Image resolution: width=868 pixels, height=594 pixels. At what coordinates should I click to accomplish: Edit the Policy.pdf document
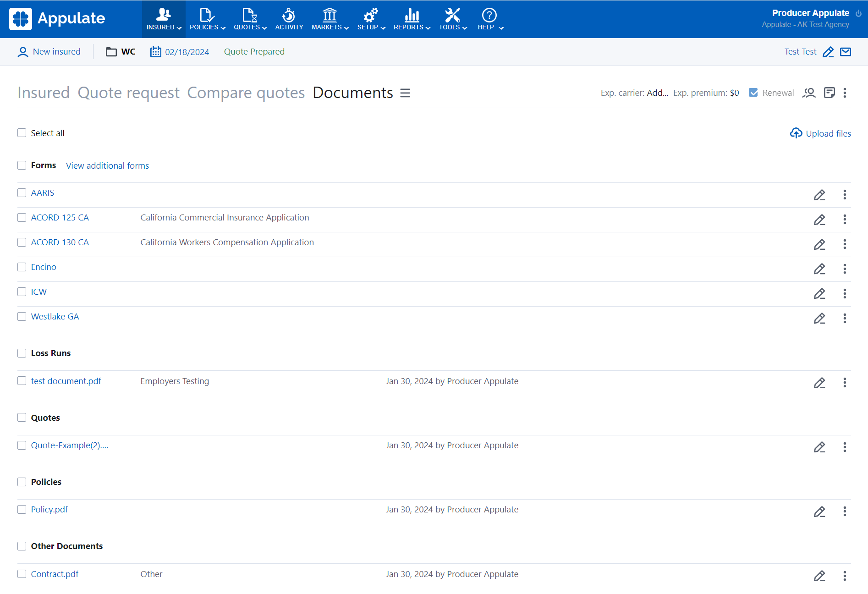click(x=819, y=511)
